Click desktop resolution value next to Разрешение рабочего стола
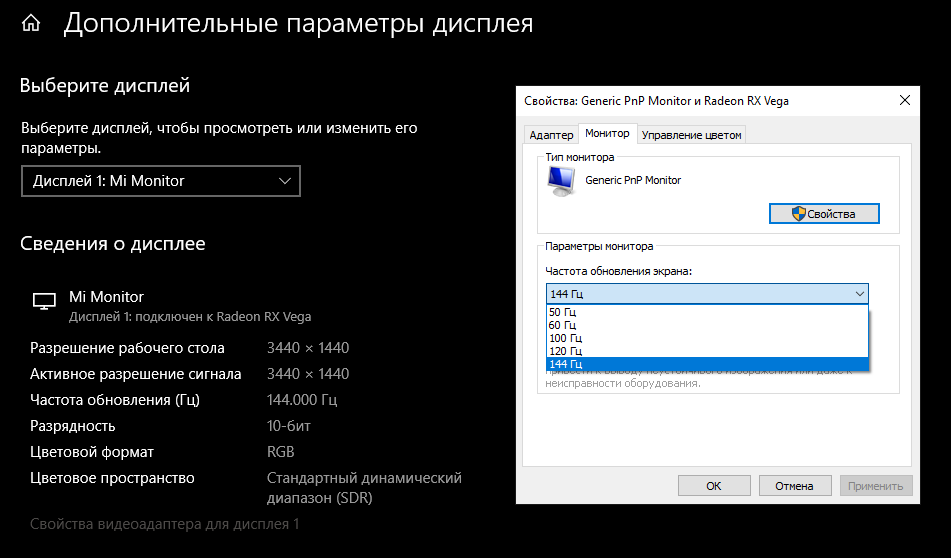The height and width of the screenshot is (558, 951). pos(308,348)
